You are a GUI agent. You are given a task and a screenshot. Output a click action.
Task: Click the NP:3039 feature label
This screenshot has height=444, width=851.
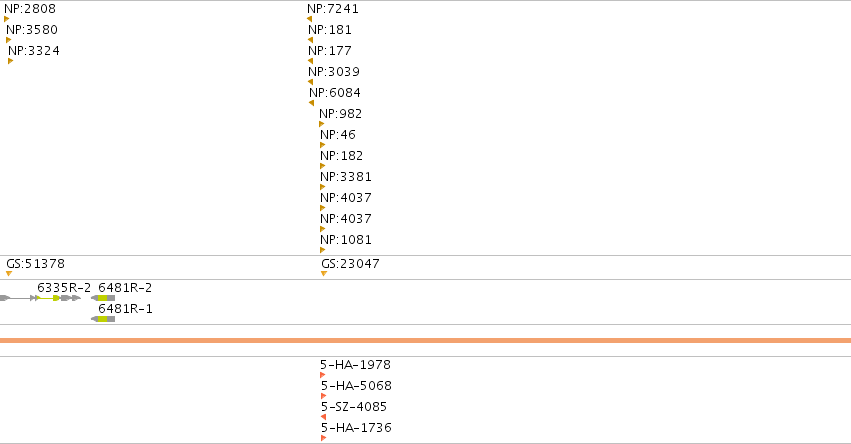point(334,72)
